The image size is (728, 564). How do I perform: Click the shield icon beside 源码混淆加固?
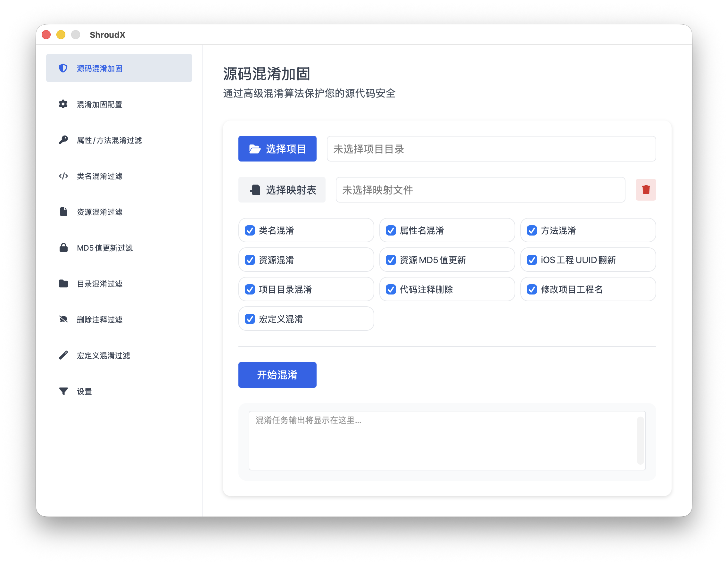point(63,68)
